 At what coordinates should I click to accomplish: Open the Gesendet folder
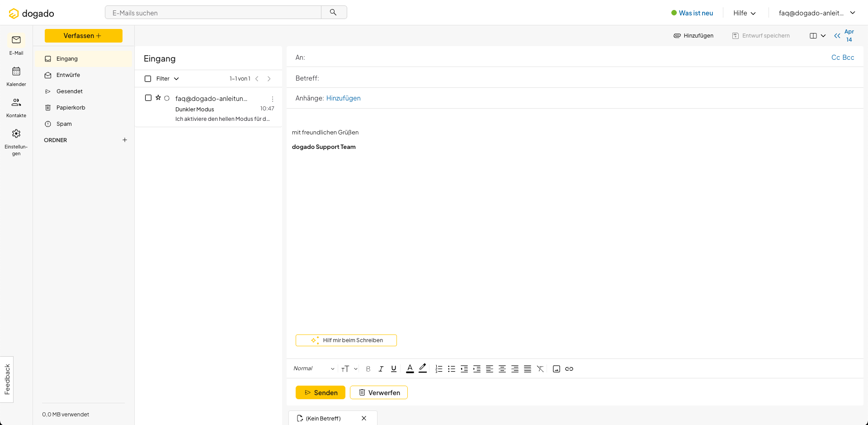(84, 91)
